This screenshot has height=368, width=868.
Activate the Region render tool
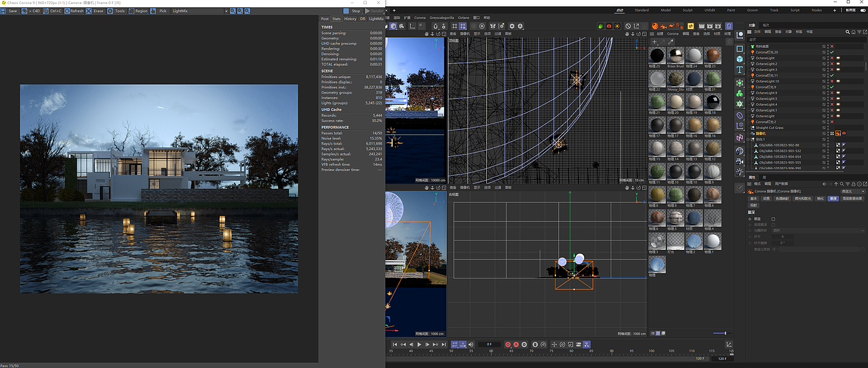click(138, 11)
